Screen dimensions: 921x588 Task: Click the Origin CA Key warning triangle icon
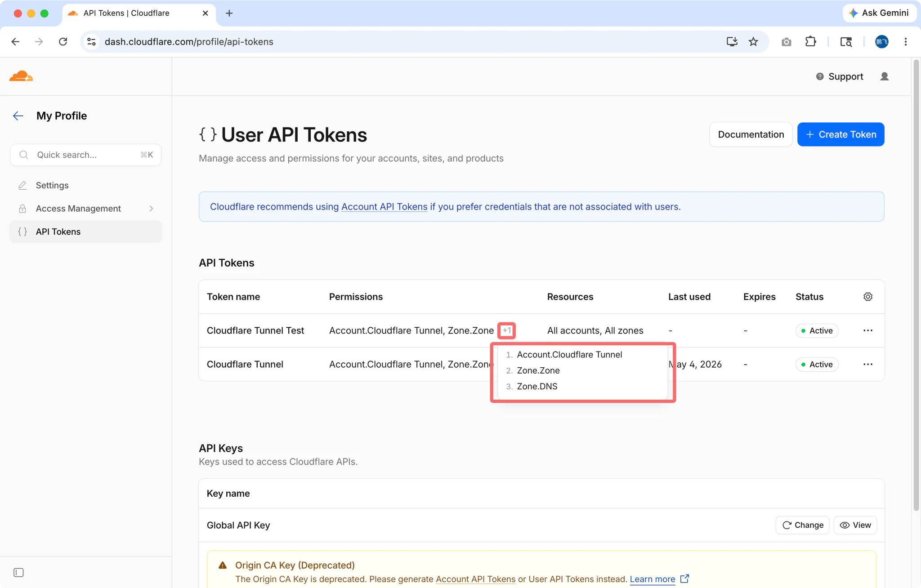[x=223, y=565]
